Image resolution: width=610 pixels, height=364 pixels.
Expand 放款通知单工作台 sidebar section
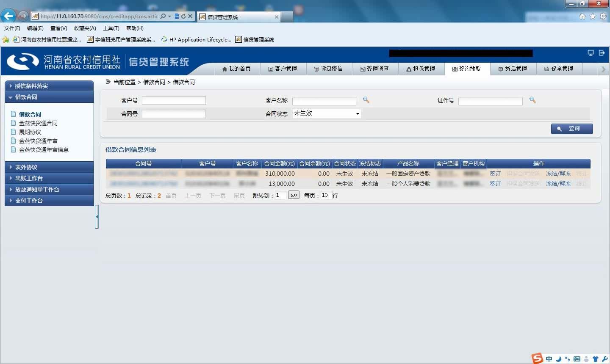click(49, 189)
